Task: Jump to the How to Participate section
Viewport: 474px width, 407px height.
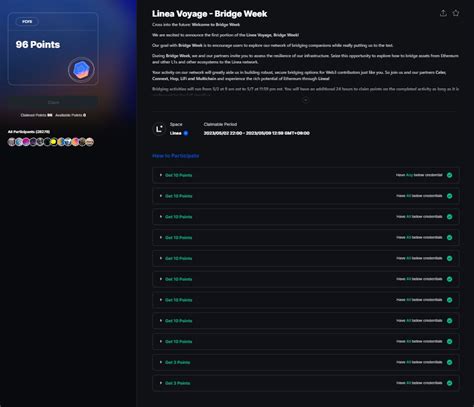Action: 176,156
